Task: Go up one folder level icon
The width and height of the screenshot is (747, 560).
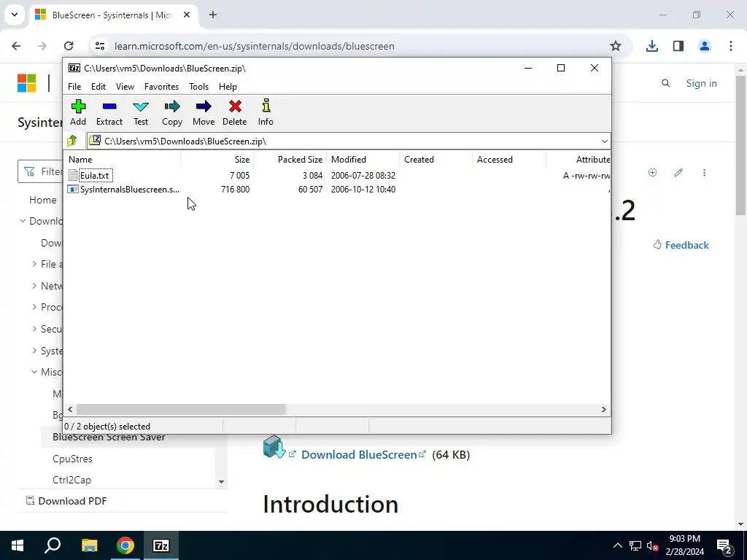Action: click(x=72, y=141)
